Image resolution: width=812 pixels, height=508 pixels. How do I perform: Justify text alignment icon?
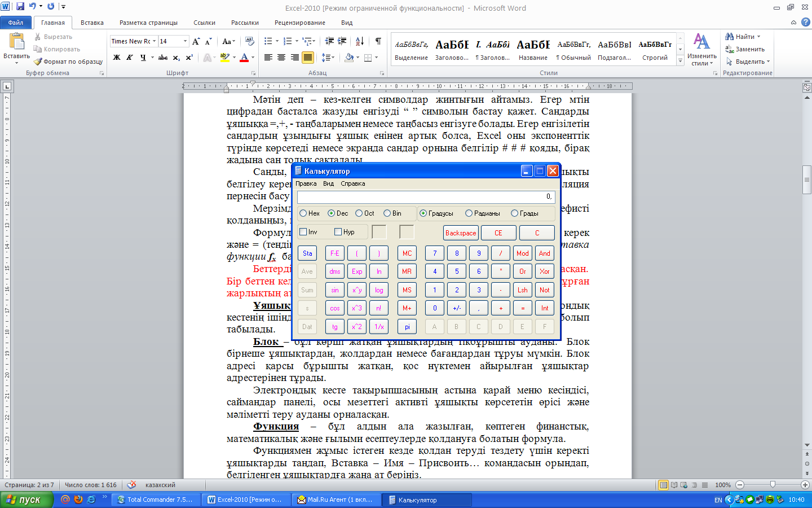coord(308,58)
